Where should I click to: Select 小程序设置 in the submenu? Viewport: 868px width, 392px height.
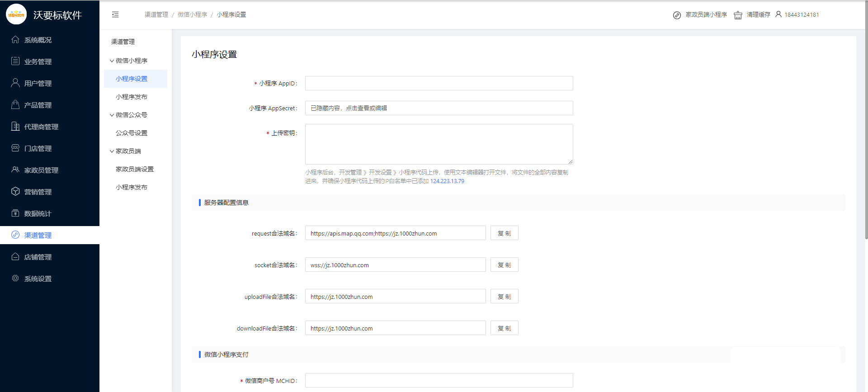(136, 79)
